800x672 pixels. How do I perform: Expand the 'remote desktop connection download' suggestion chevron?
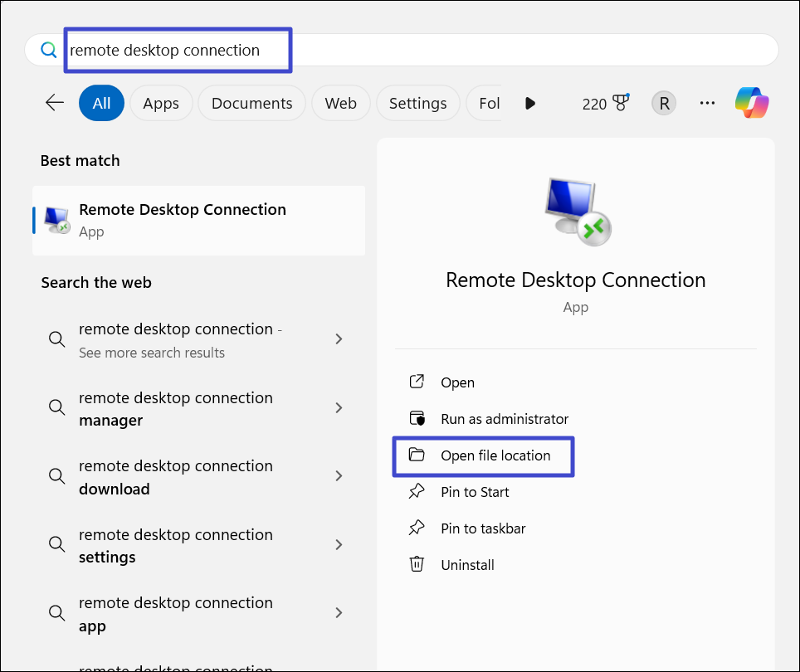pos(339,476)
